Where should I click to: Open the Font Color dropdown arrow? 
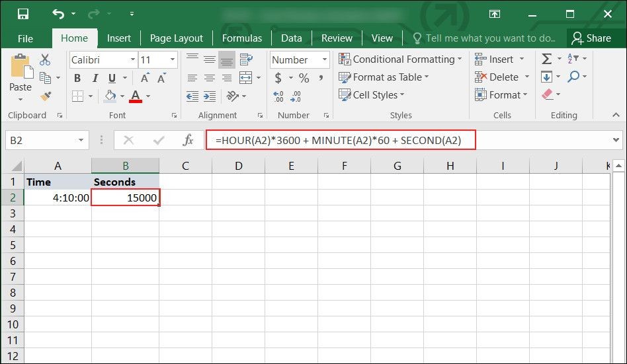pyautogui.click(x=148, y=96)
